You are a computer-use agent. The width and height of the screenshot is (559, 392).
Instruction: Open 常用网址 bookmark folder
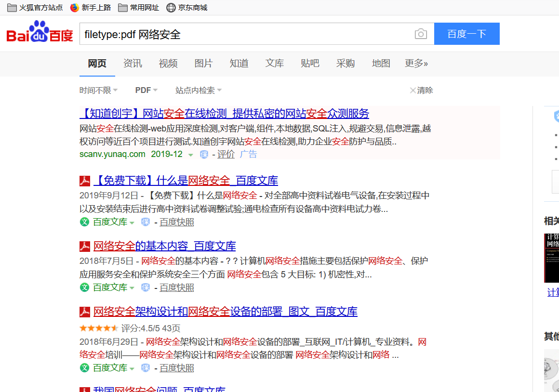point(138,8)
